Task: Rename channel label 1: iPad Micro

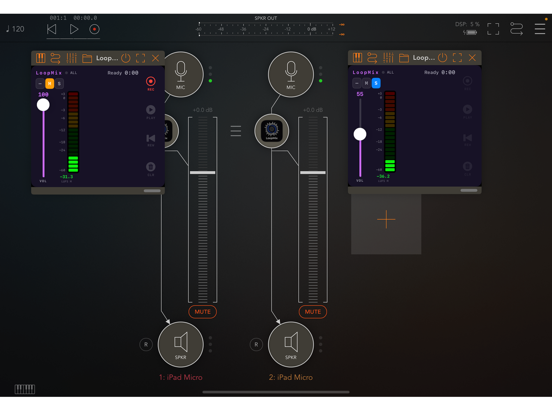Action: [x=181, y=377]
